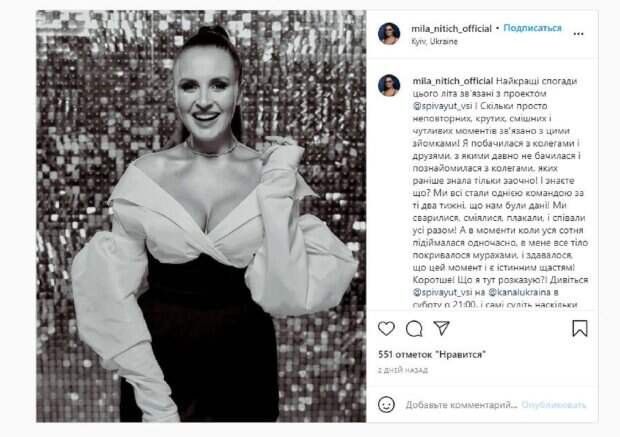Click the black-and-white post photo
The width and height of the screenshot is (620, 437).
click(x=201, y=216)
